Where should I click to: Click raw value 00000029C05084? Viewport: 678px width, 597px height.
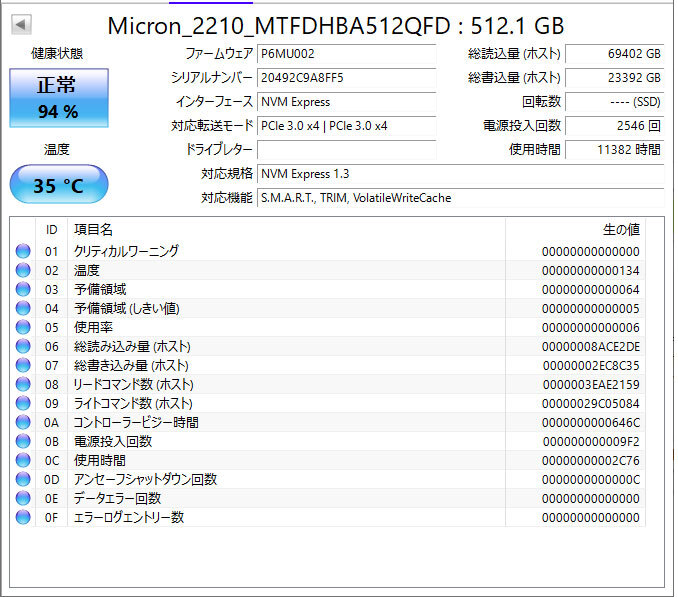(591, 404)
